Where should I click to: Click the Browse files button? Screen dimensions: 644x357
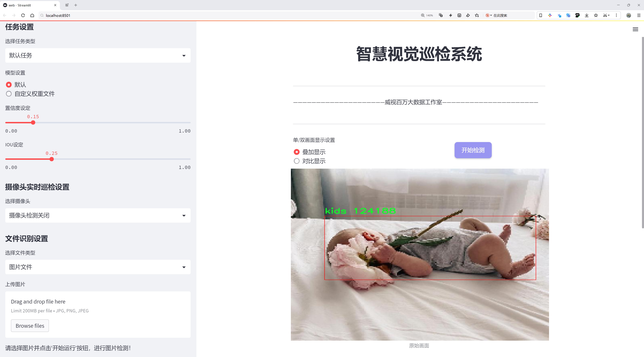tap(30, 326)
